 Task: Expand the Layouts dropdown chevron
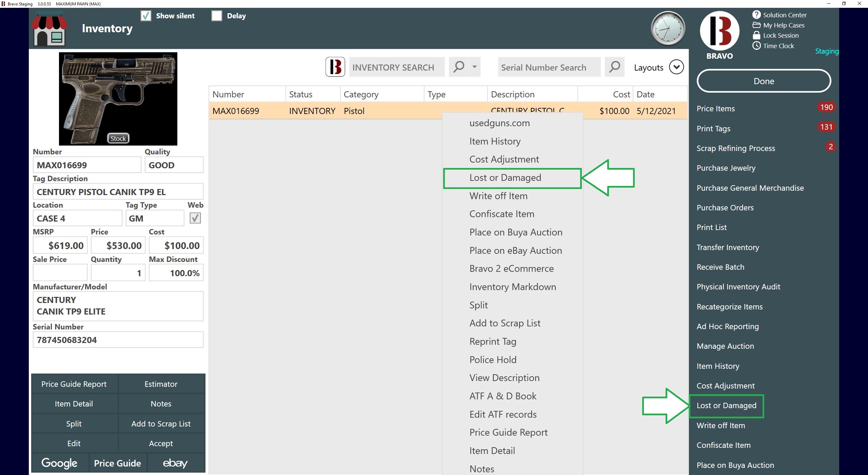click(x=676, y=67)
